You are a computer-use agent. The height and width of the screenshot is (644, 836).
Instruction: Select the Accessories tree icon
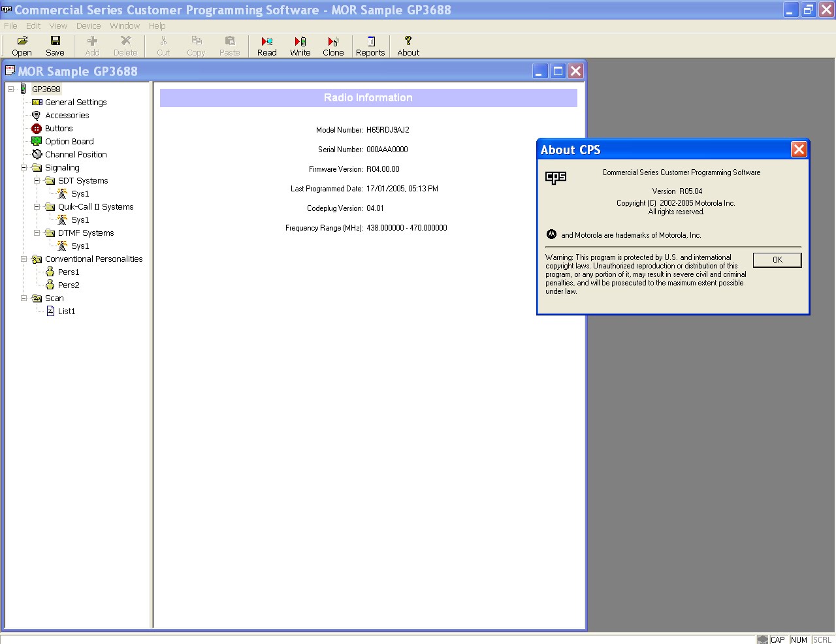click(x=37, y=115)
